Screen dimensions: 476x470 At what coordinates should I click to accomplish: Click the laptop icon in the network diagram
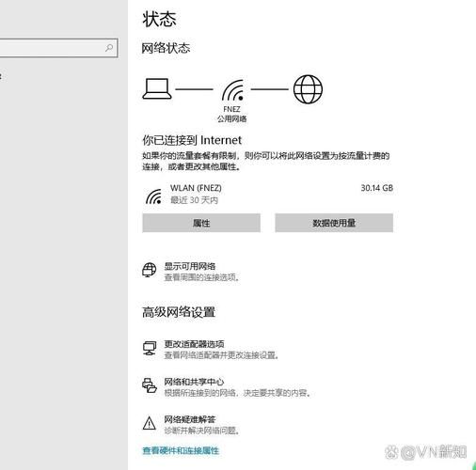(x=157, y=89)
